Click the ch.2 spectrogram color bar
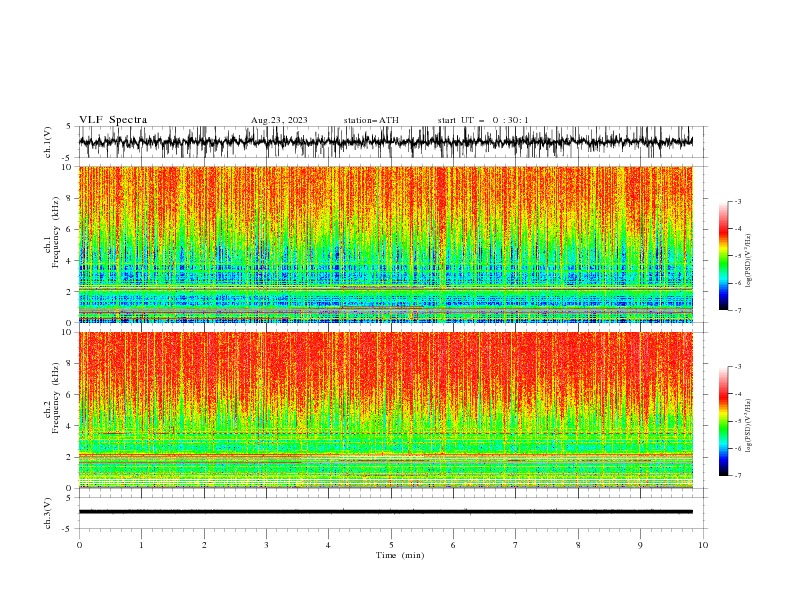Image resolution: width=792 pixels, height=612 pixels. [x=723, y=421]
